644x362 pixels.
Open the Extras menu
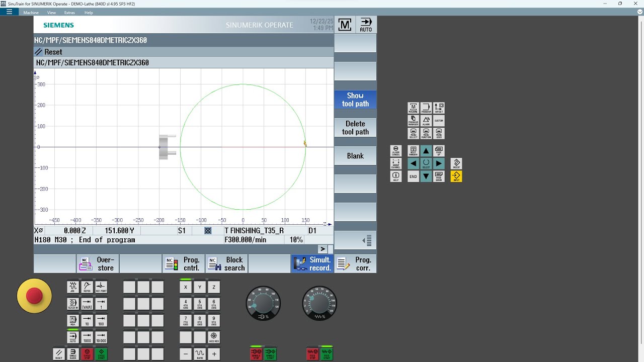point(69,13)
